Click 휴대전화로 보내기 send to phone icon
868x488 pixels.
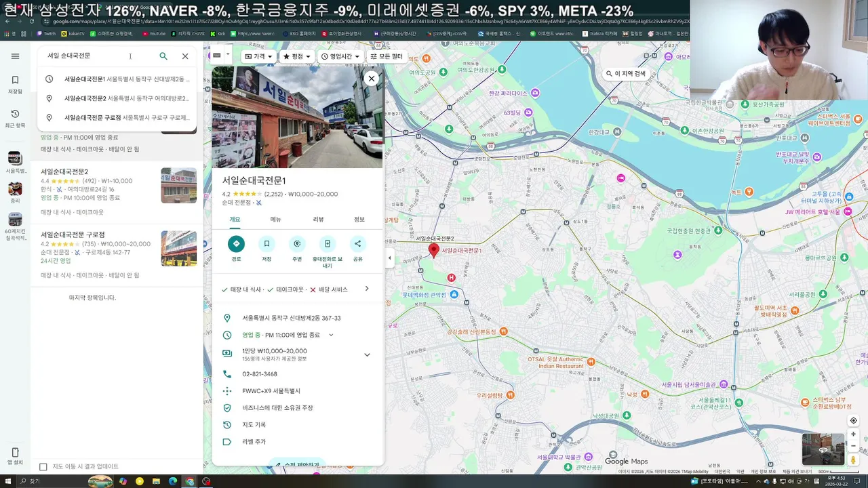click(328, 244)
